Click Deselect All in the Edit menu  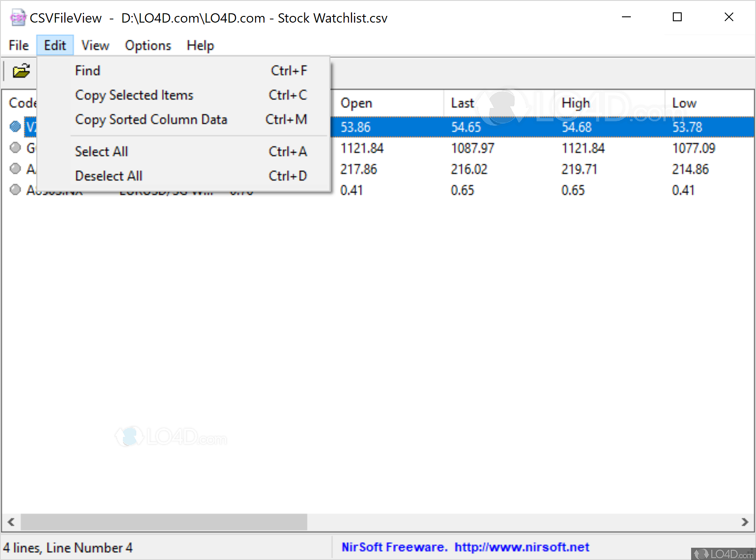(108, 175)
